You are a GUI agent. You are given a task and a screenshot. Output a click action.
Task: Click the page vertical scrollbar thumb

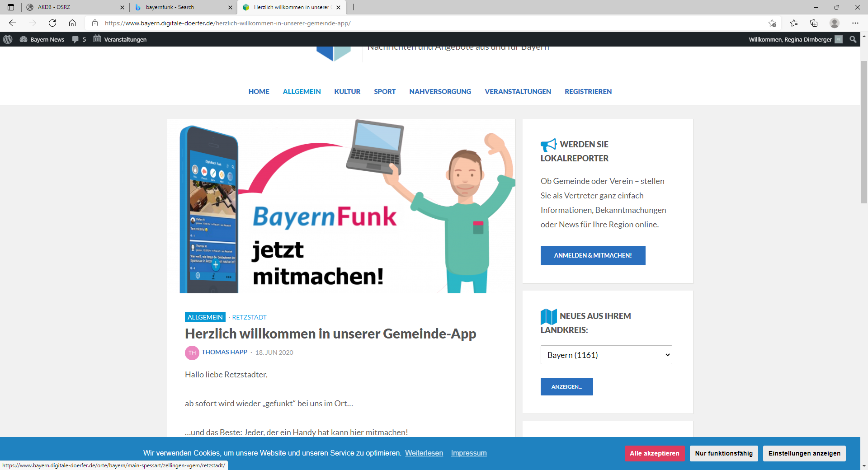pos(864,131)
